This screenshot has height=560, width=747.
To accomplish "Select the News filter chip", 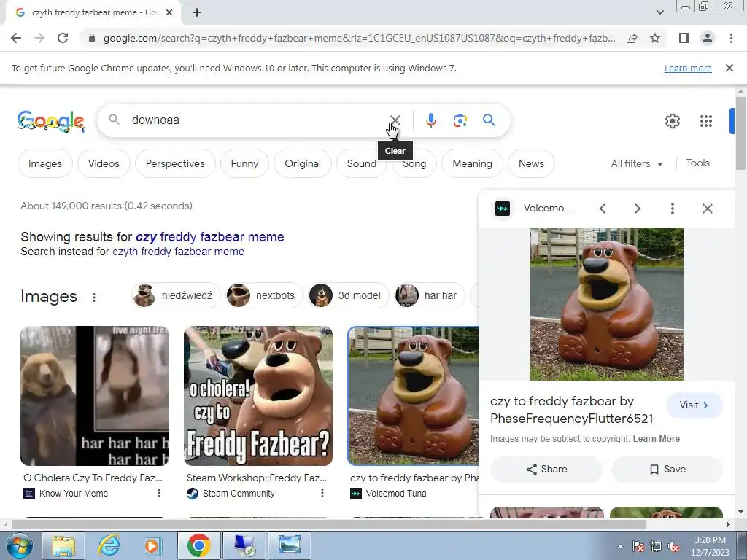I will pyautogui.click(x=531, y=164).
